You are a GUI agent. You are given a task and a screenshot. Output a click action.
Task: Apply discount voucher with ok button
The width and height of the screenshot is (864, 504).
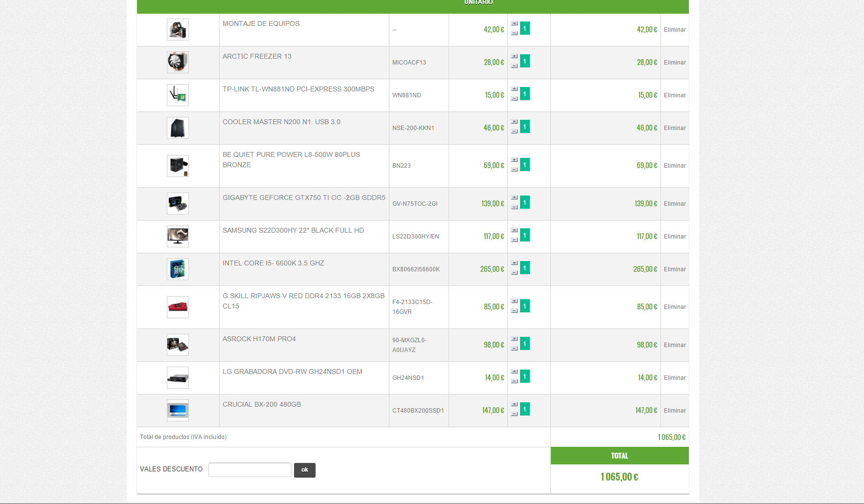305,470
